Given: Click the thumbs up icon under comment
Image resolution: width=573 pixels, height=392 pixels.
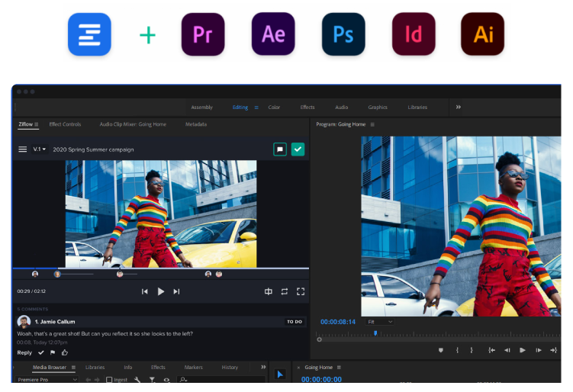Looking at the screenshot, I should [65, 352].
